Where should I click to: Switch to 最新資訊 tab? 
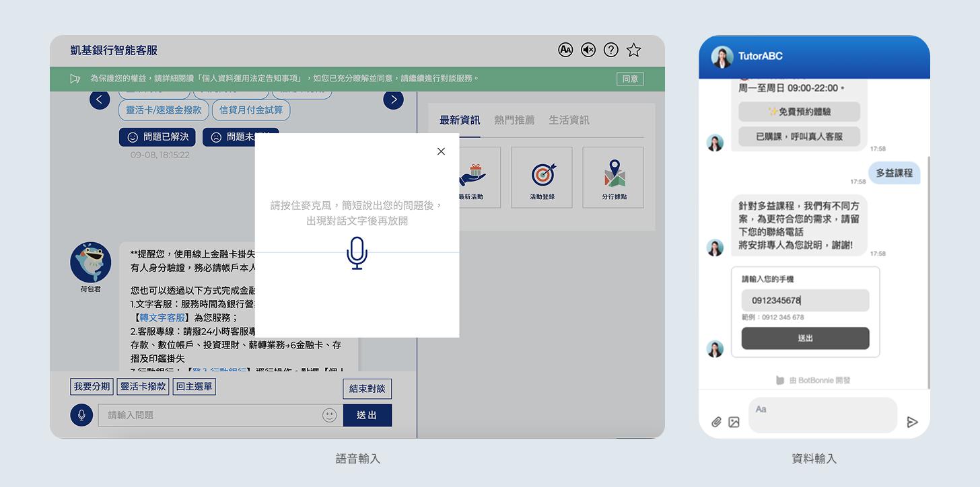coord(460,120)
